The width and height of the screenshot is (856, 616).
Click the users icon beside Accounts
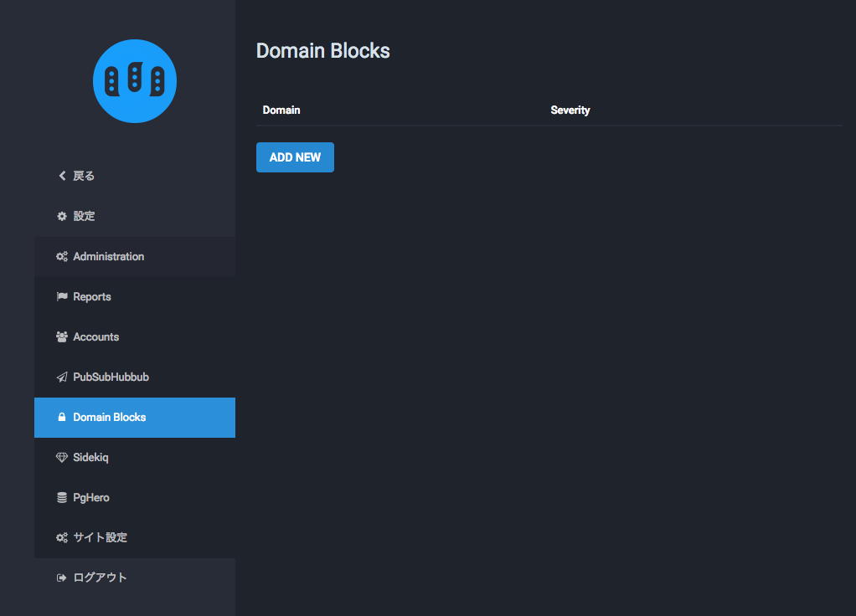pyautogui.click(x=62, y=336)
